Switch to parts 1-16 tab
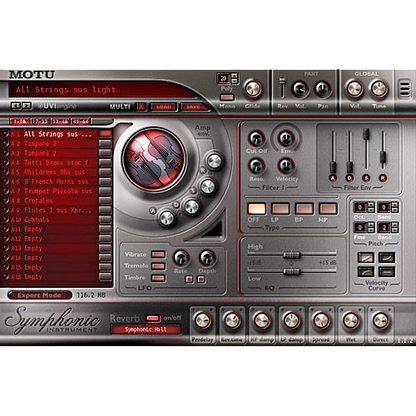This screenshot has height=416, width=416. click(x=20, y=121)
